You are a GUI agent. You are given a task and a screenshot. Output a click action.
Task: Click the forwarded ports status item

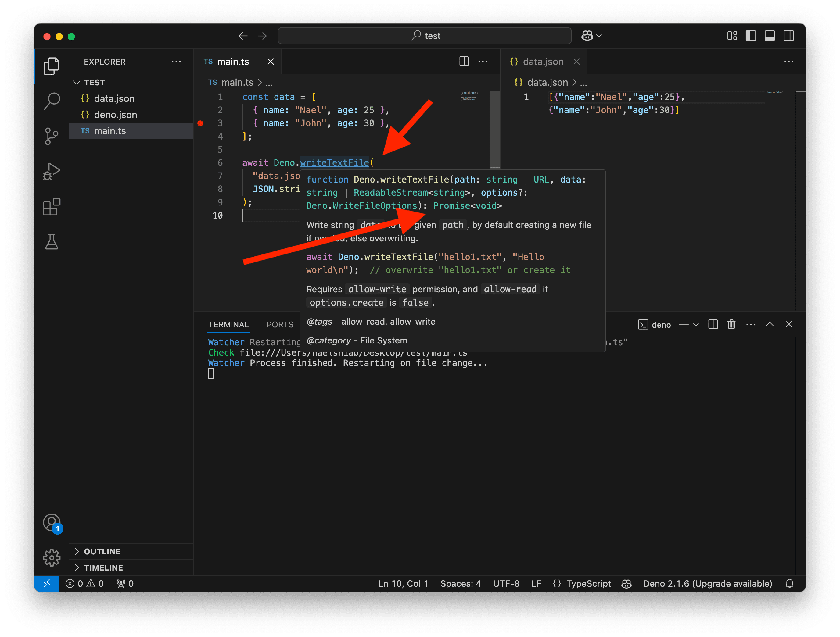125,584
